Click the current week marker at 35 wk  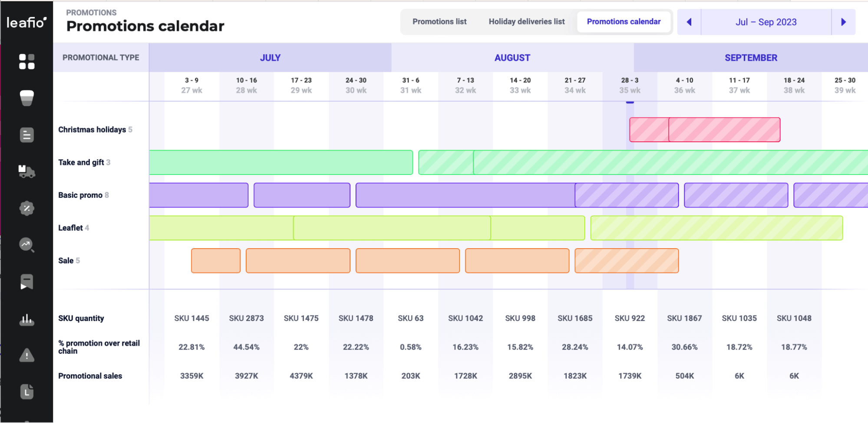(630, 102)
